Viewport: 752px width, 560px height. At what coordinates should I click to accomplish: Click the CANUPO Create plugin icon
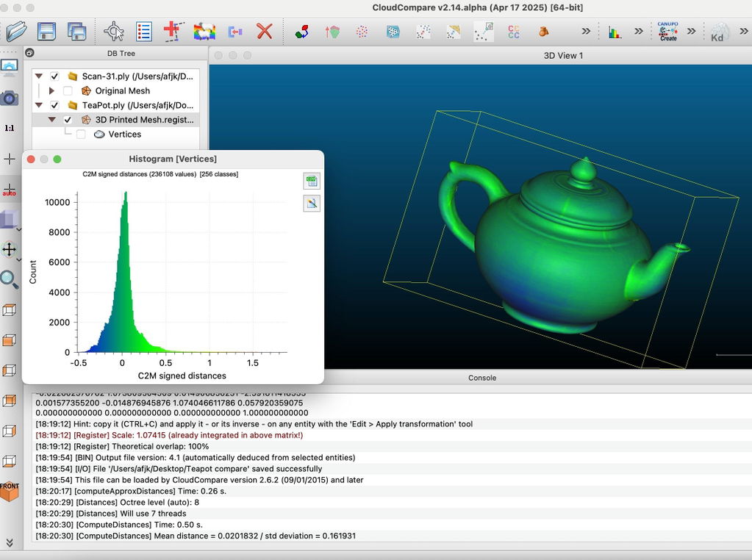click(667, 32)
